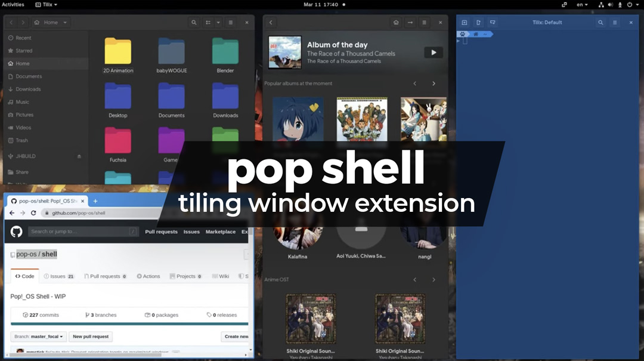
Task: Select Music in the Files sidebar
Action: click(x=45, y=102)
